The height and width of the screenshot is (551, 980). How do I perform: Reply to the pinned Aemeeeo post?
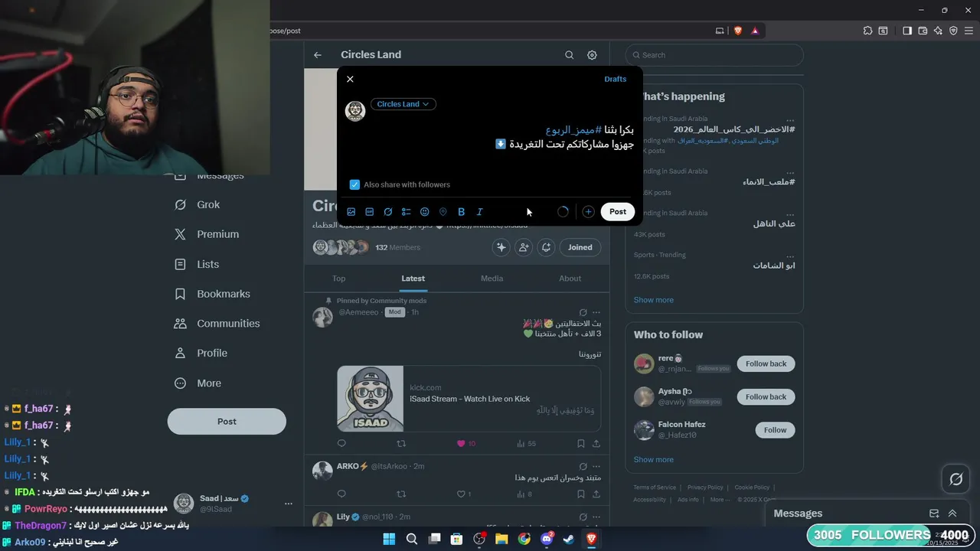[x=341, y=444]
